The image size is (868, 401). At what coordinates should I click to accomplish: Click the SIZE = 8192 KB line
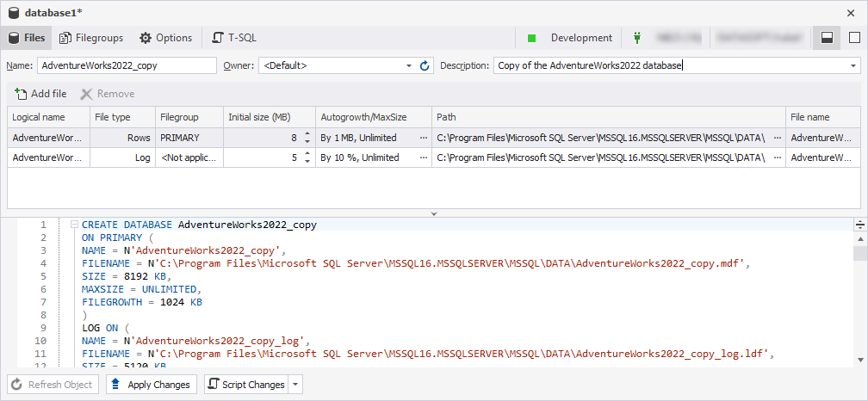[127, 276]
